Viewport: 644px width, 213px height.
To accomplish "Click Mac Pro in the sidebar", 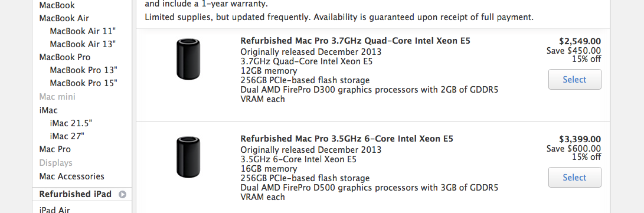I will [55, 149].
